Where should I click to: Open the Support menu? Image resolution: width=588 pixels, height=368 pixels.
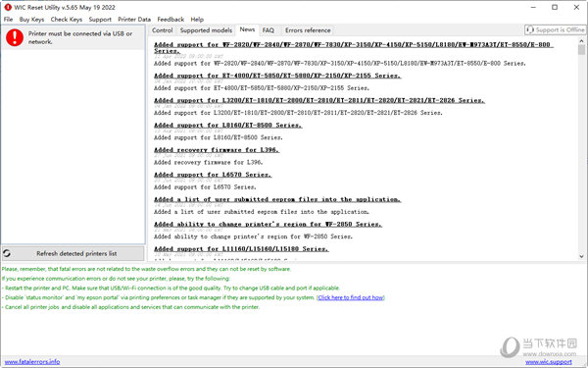pos(100,20)
